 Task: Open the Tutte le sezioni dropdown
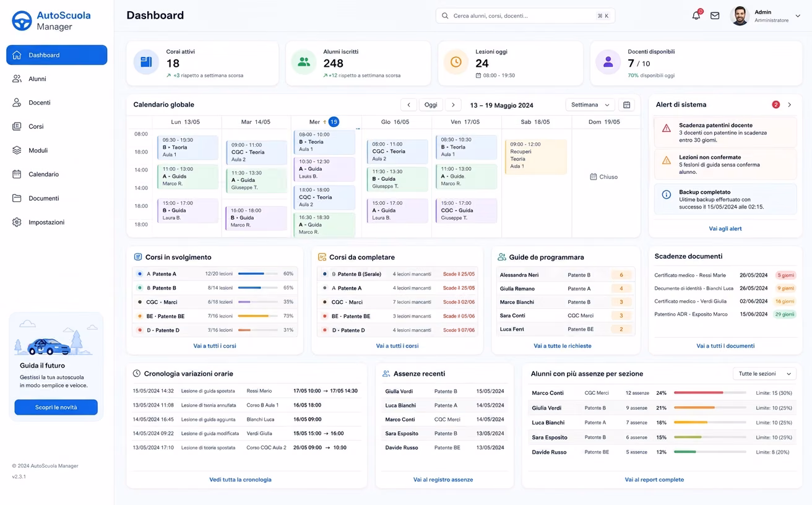point(764,374)
